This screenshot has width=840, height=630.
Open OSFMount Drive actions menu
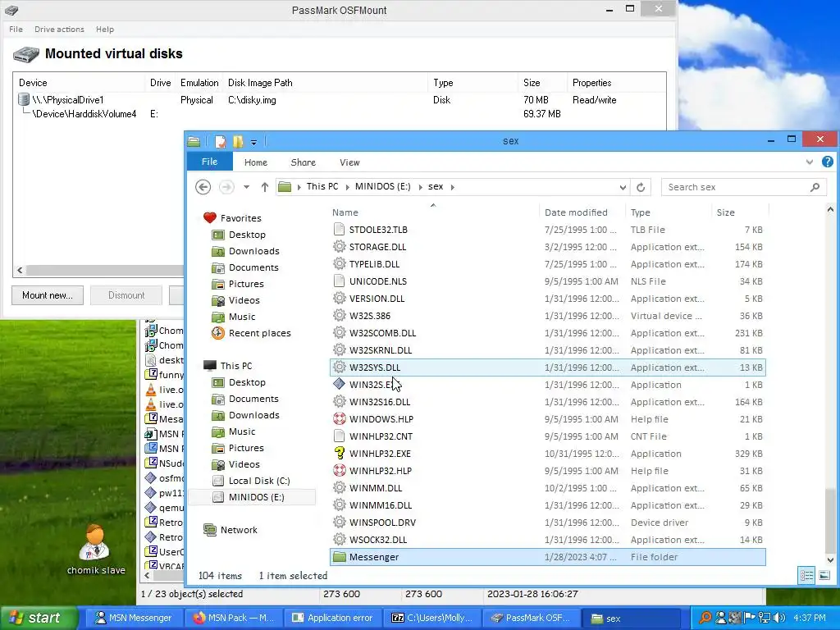[59, 29]
